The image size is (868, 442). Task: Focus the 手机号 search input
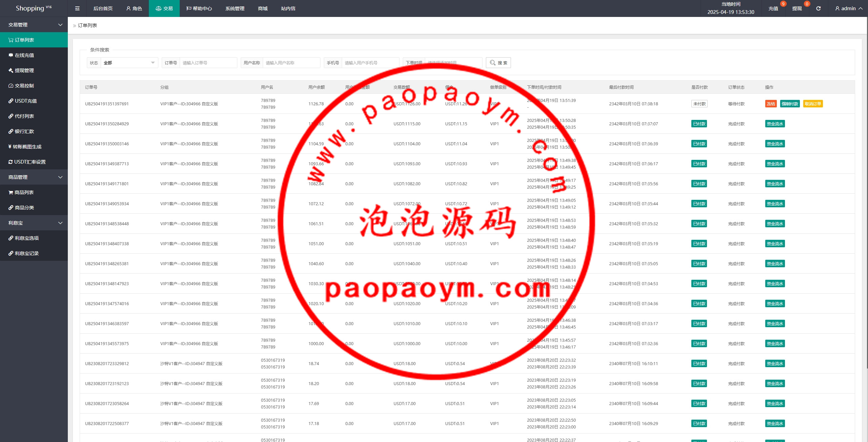370,63
